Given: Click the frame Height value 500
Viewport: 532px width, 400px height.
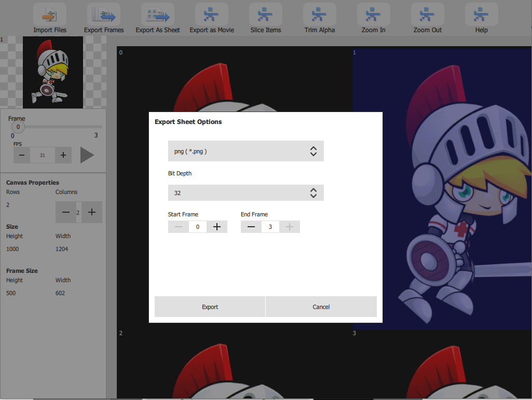Looking at the screenshot, I should pyautogui.click(x=11, y=293).
